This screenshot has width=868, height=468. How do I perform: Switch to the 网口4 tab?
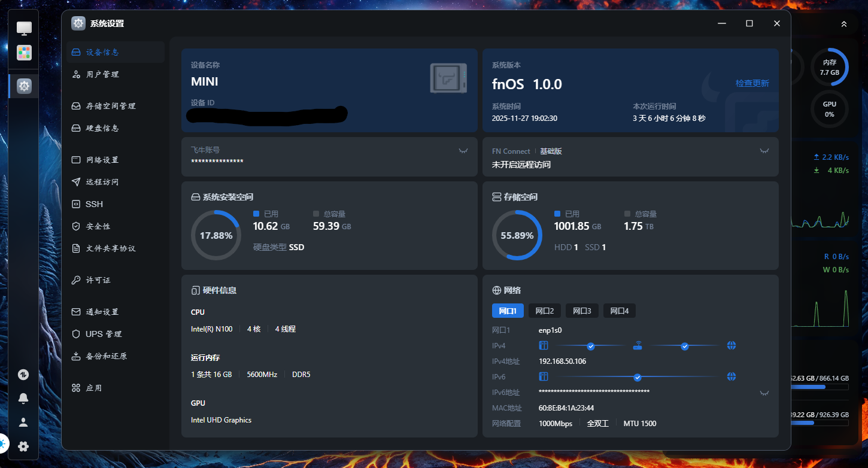click(x=620, y=311)
